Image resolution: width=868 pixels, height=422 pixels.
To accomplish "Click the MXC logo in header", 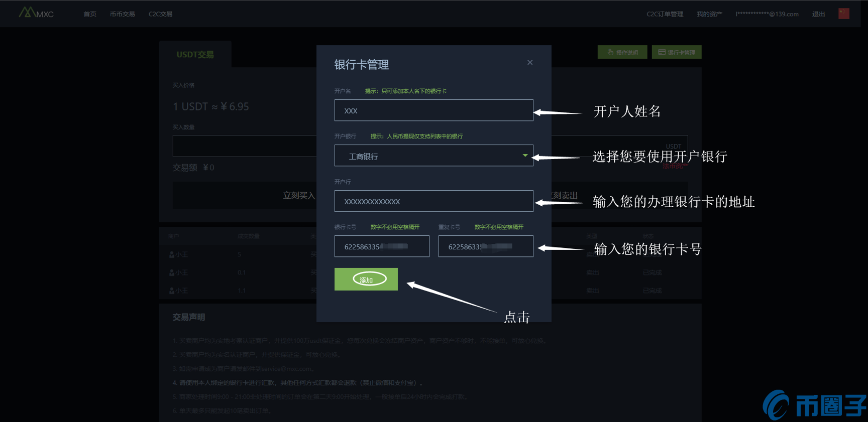I will coord(36,13).
